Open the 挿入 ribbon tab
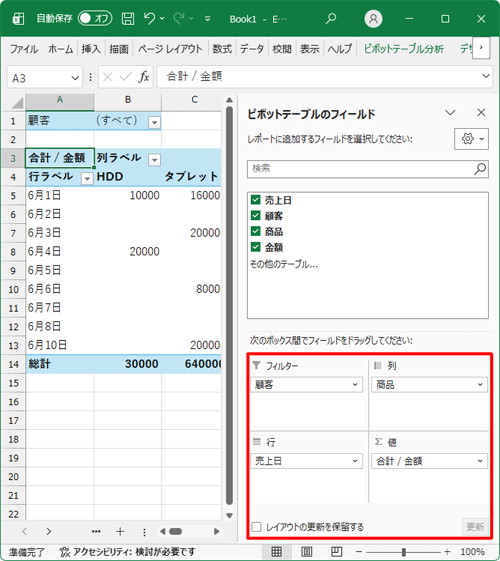 [x=91, y=49]
